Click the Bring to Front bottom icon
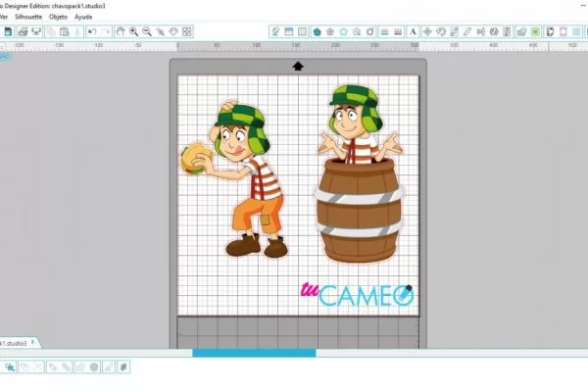588x392 pixels. click(x=53, y=367)
